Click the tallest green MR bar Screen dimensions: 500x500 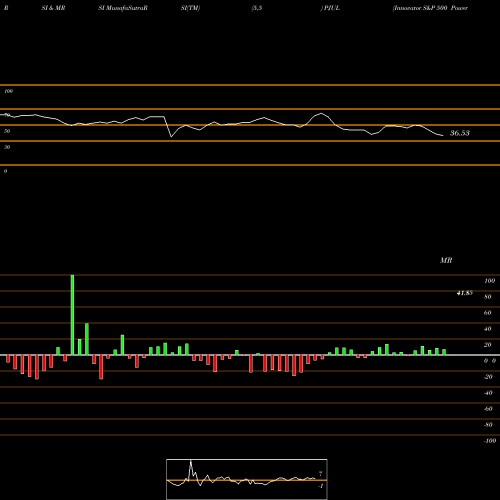(x=72, y=315)
